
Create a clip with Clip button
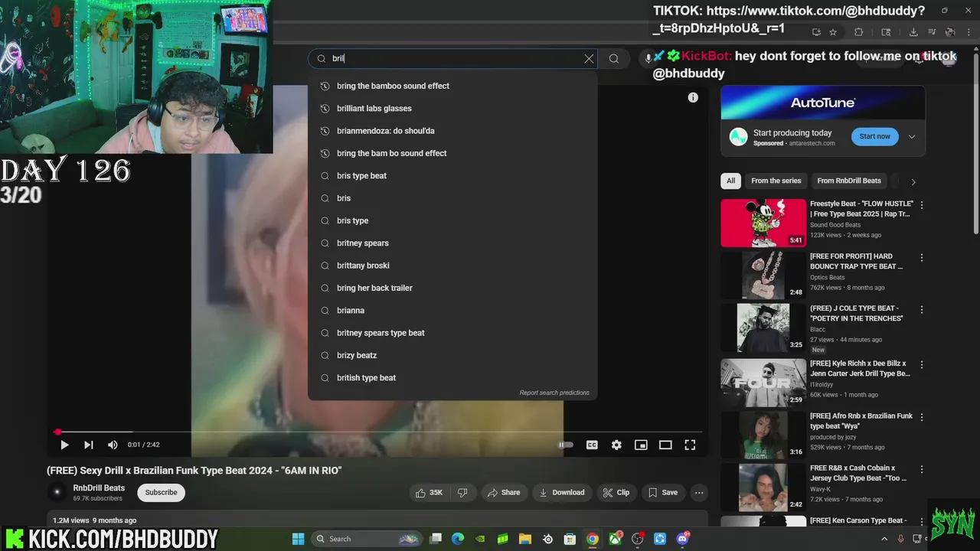616,493
